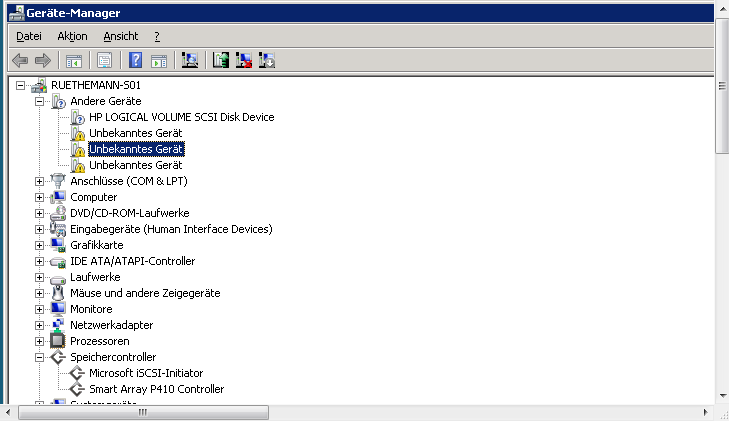Collapse the RUETHEMANN-S01 root node
This screenshot has width=729, height=421.
click(20, 86)
